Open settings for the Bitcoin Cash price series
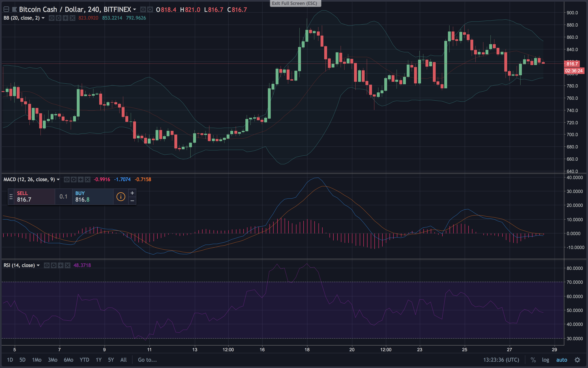 [150, 9]
